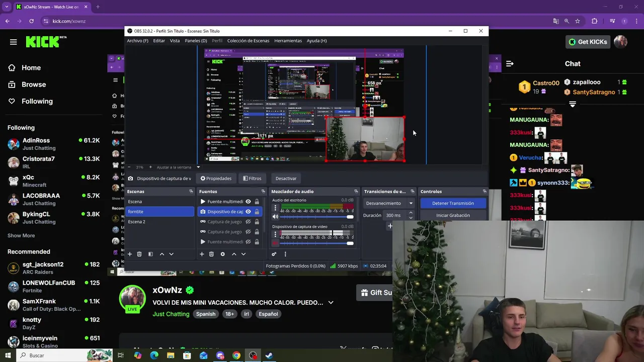Open the Kick hamburger sidebar menu
The image size is (644, 362).
(x=13, y=42)
